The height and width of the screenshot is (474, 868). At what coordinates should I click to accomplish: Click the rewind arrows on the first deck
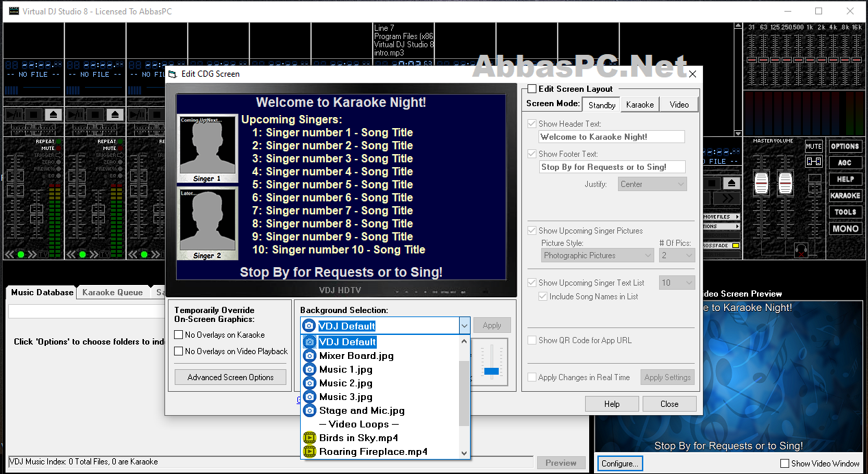(x=10, y=255)
